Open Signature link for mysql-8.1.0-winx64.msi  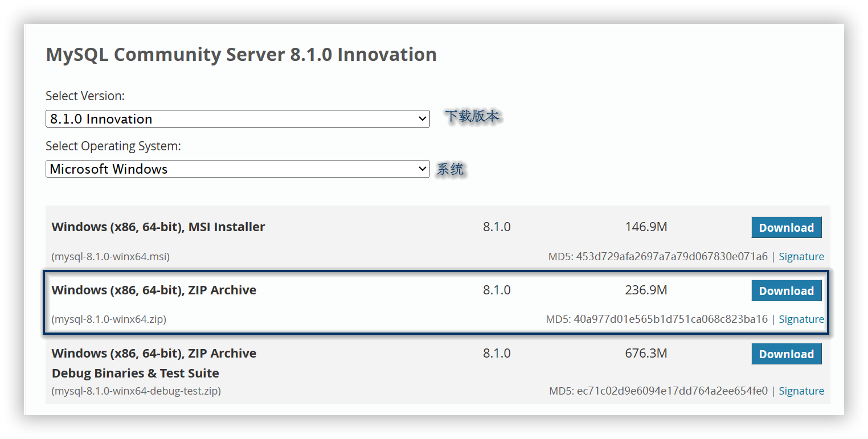(x=801, y=257)
